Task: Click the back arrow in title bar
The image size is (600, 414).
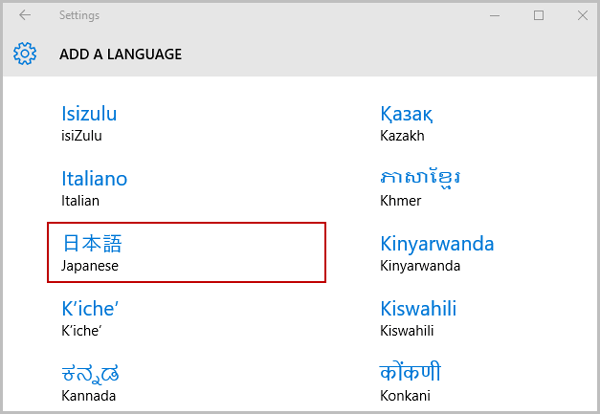Action: pyautogui.click(x=25, y=15)
